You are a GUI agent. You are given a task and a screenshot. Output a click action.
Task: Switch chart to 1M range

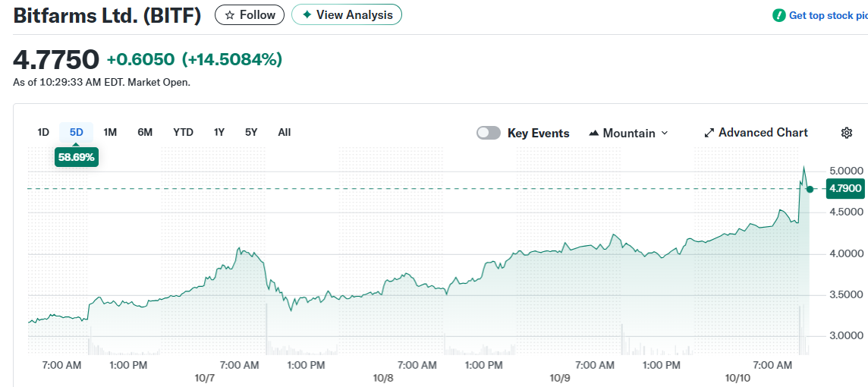pyautogui.click(x=110, y=132)
